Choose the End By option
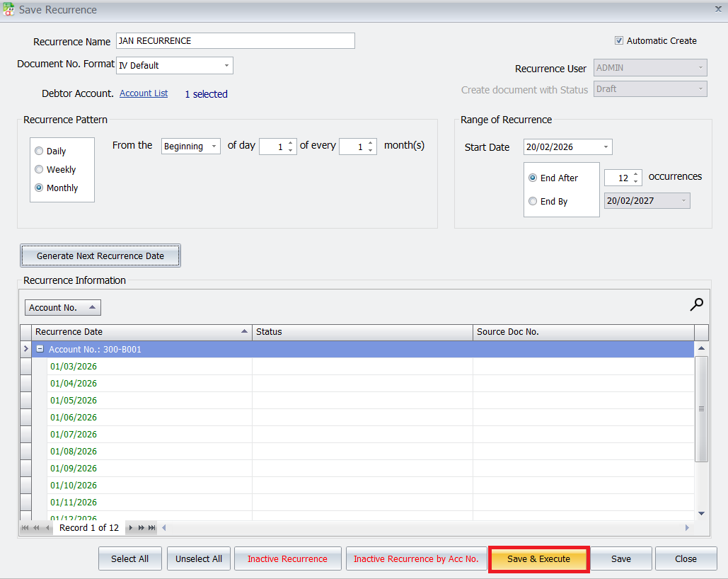This screenshot has width=728, height=579. 533,202
